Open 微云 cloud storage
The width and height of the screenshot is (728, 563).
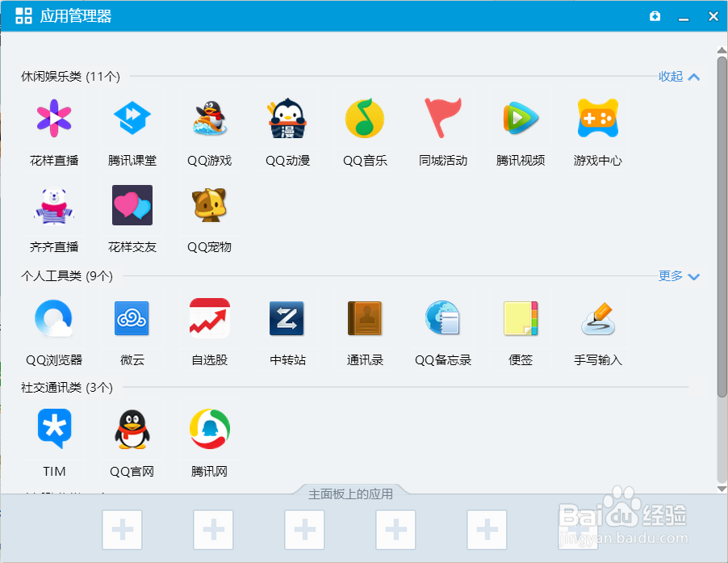point(132,318)
